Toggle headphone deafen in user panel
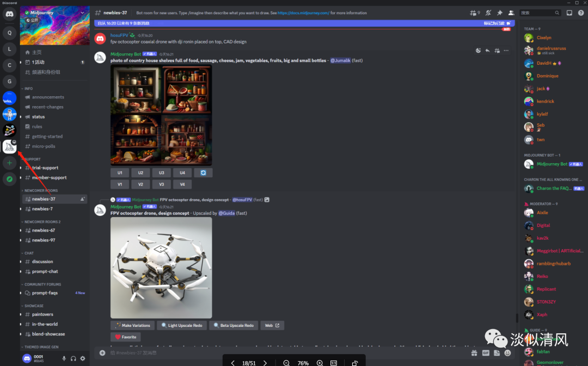 (73, 358)
